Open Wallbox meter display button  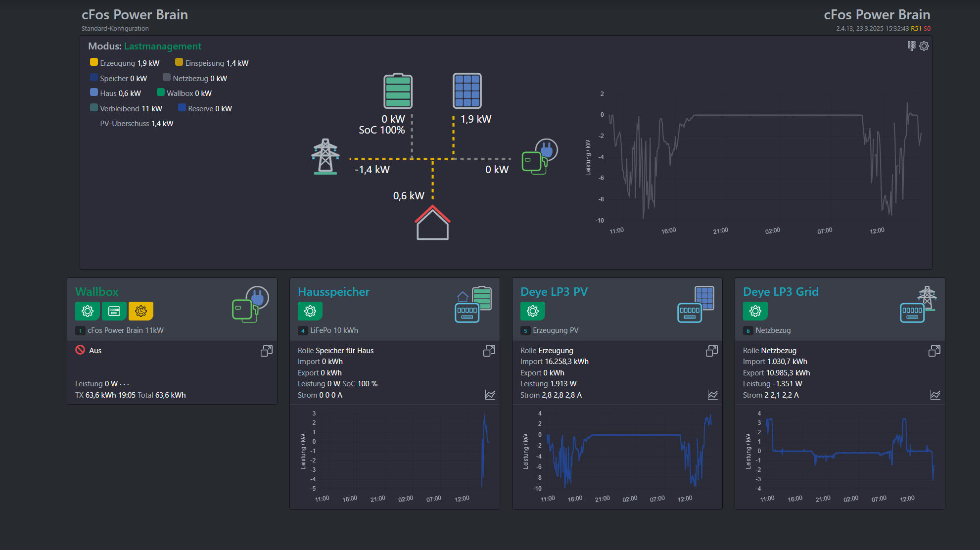[x=114, y=311]
